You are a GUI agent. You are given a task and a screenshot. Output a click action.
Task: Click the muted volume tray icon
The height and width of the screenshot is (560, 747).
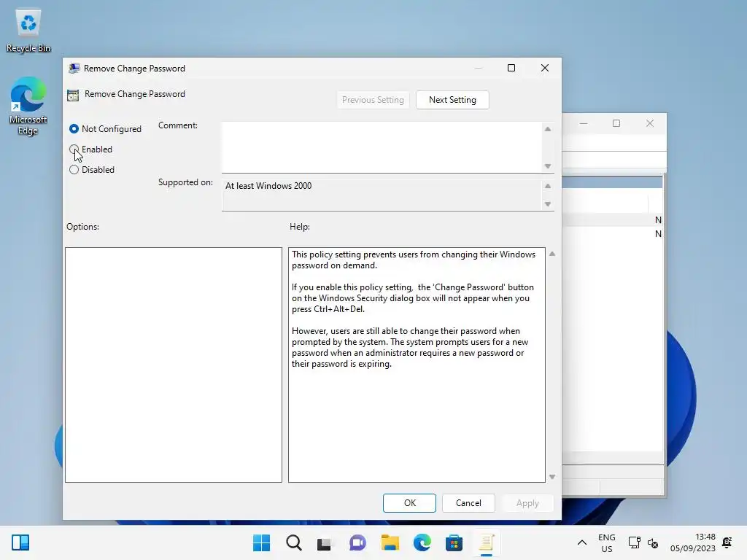(653, 542)
